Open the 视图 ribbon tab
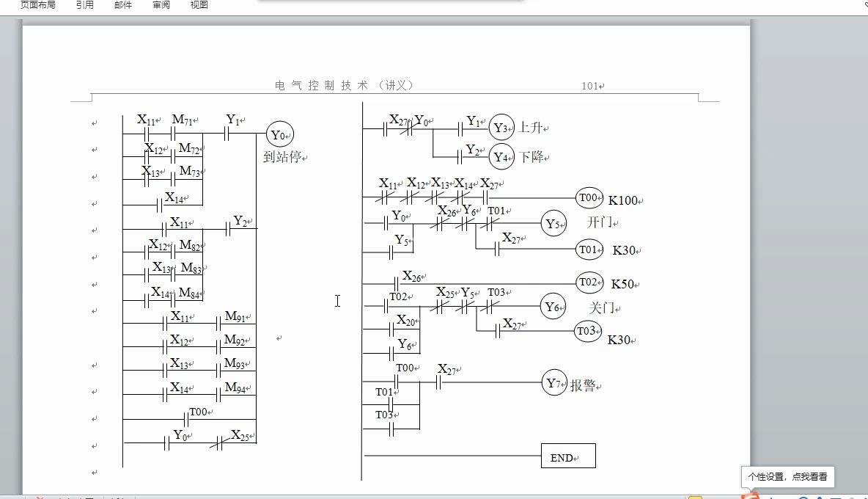Viewport: 868px width, 499px height. [x=199, y=5]
